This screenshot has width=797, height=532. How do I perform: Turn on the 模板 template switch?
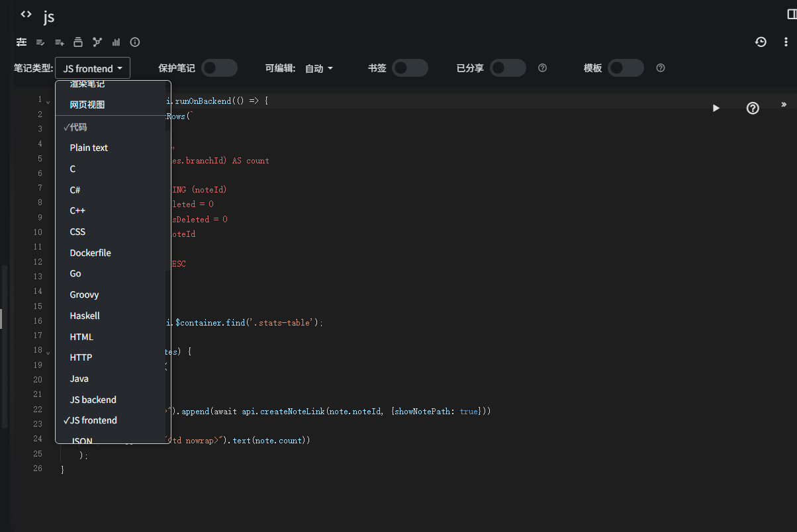click(626, 68)
